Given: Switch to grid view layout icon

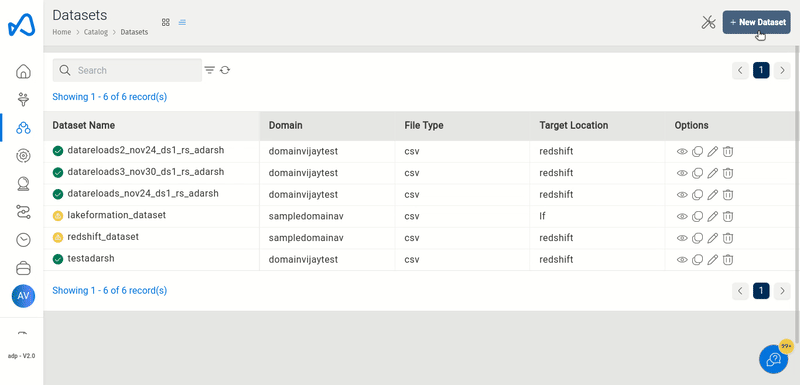Looking at the screenshot, I should [x=165, y=22].
